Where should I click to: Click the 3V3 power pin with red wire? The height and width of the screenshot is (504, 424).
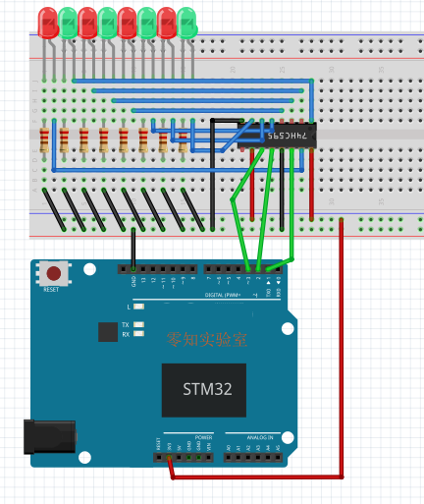point(169,457)
